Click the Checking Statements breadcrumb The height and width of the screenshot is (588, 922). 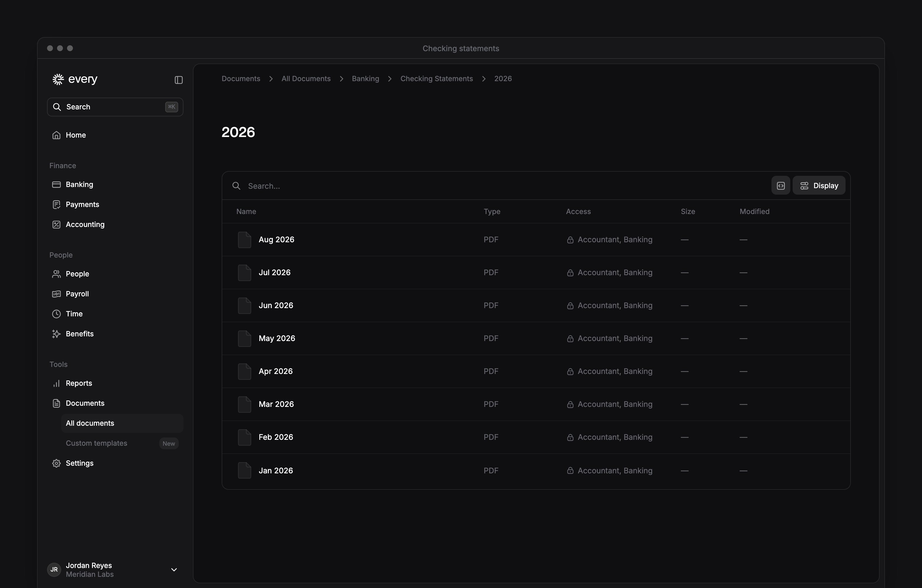coord(437,78)
